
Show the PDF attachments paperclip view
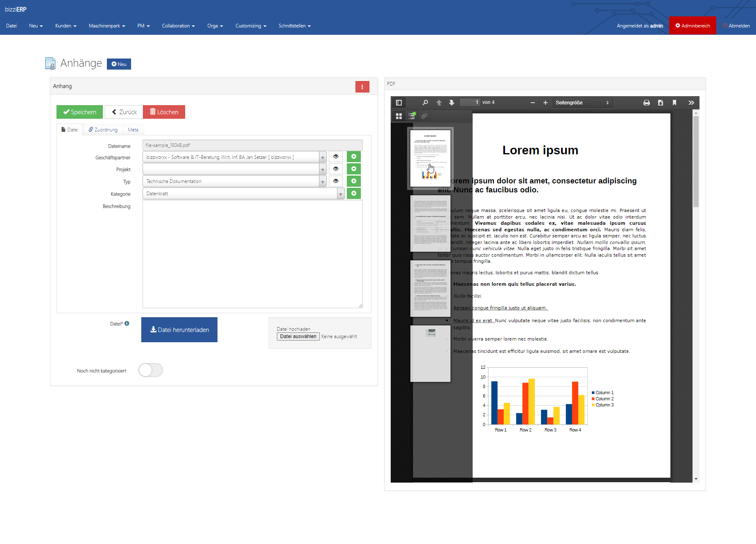[x=424, y=116]
